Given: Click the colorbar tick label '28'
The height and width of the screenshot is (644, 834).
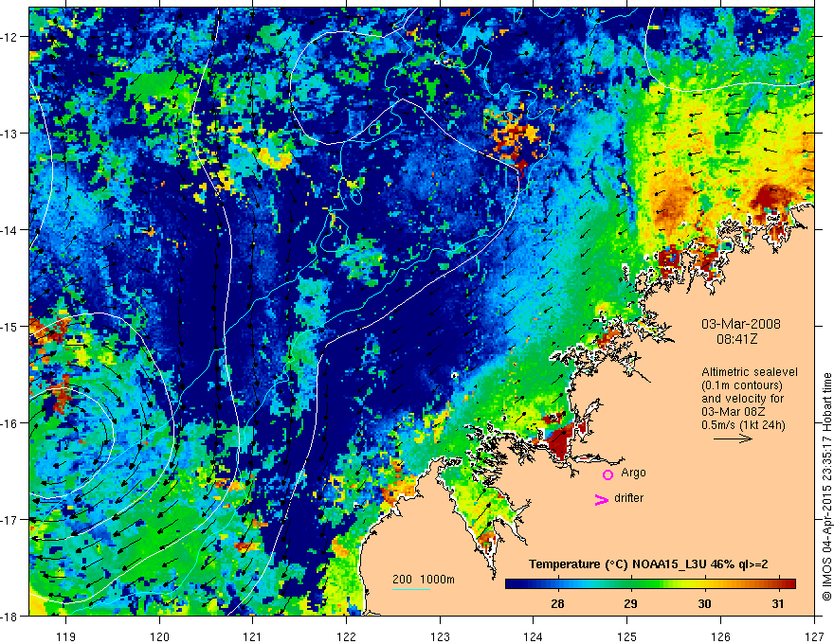Looking at the screenshot, I should click(557, 603).
